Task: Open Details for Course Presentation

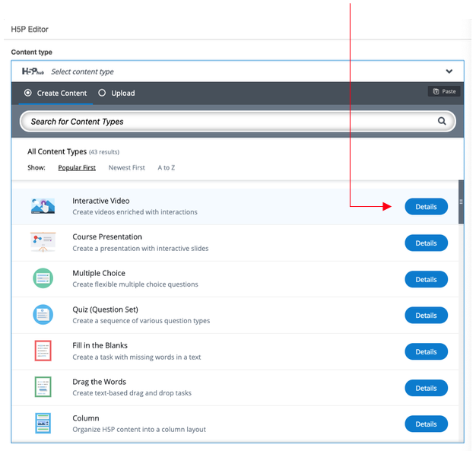Action: pos(427,243)
